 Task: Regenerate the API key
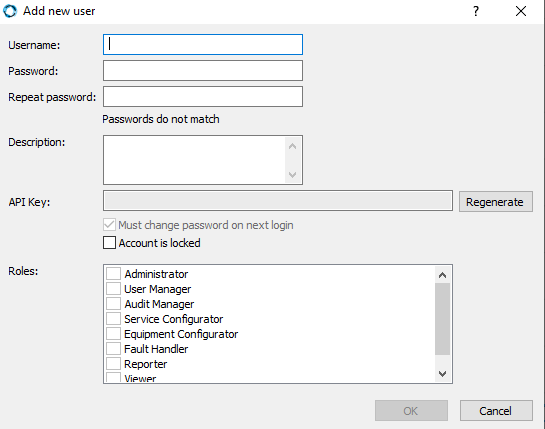coord(496,202)
